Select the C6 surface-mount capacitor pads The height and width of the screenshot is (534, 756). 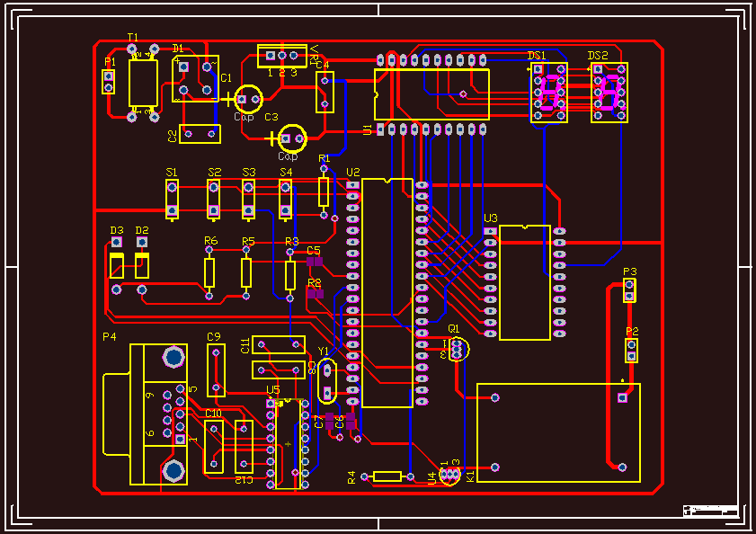(x=351, y=421)
